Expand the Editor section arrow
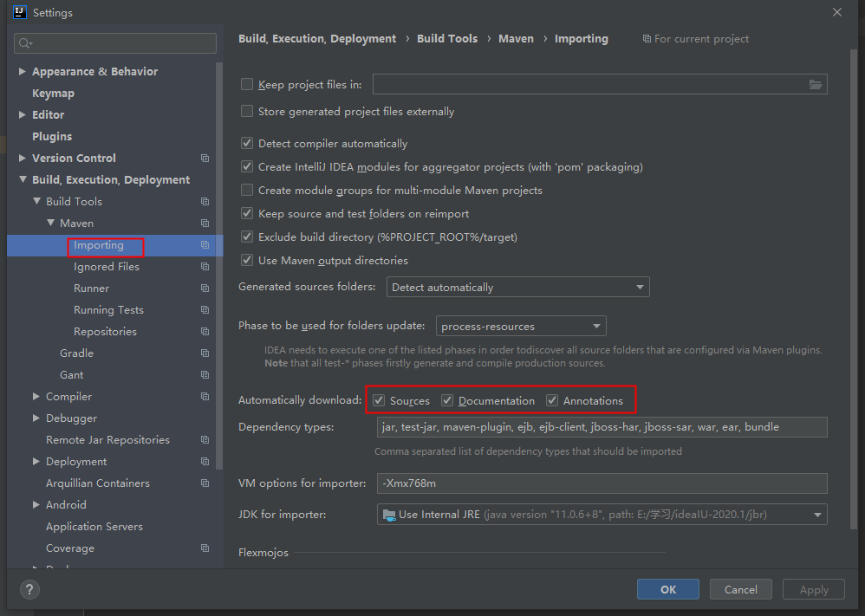The image size is (865, 616). tap(22, 114)
